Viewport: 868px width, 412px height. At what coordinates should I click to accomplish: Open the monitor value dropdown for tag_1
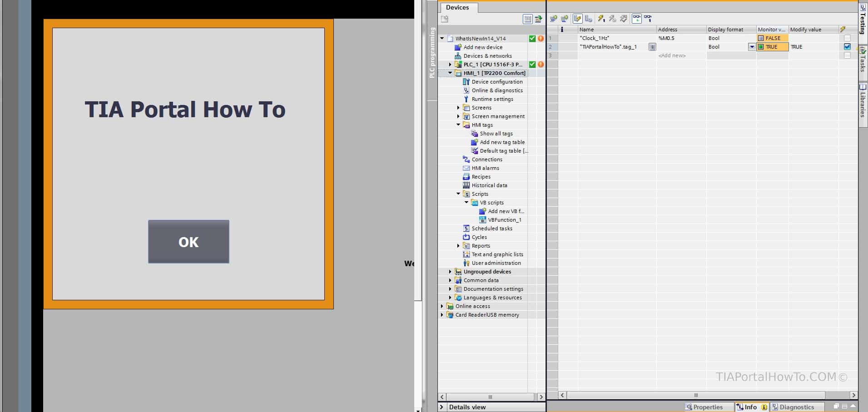point(752,47)
